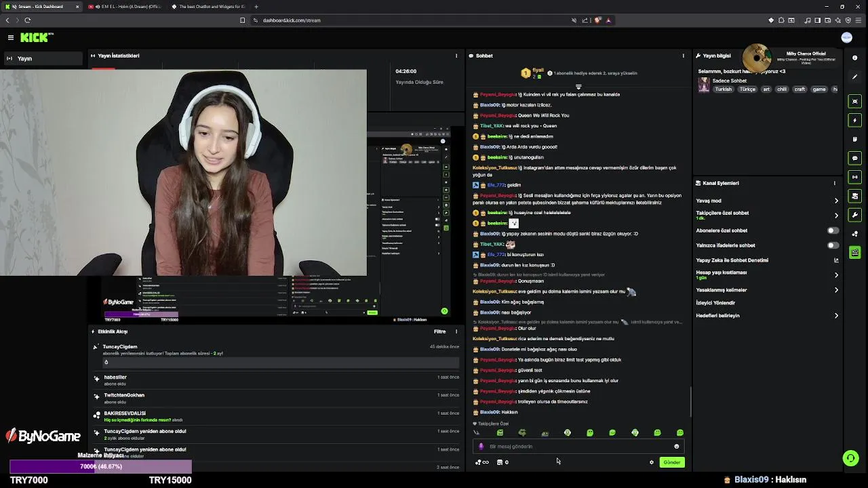
Task: Click the chat panel scrollbar
Action: point(690,402)
